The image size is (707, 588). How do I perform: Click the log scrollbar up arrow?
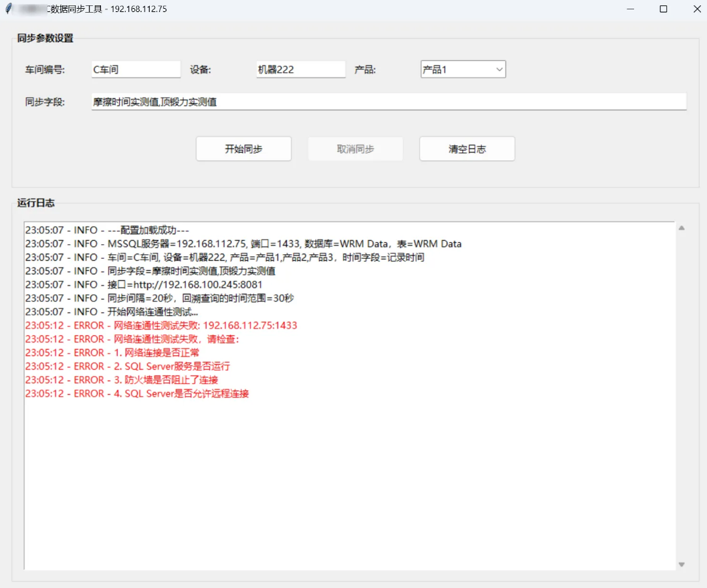coord(682,228)
